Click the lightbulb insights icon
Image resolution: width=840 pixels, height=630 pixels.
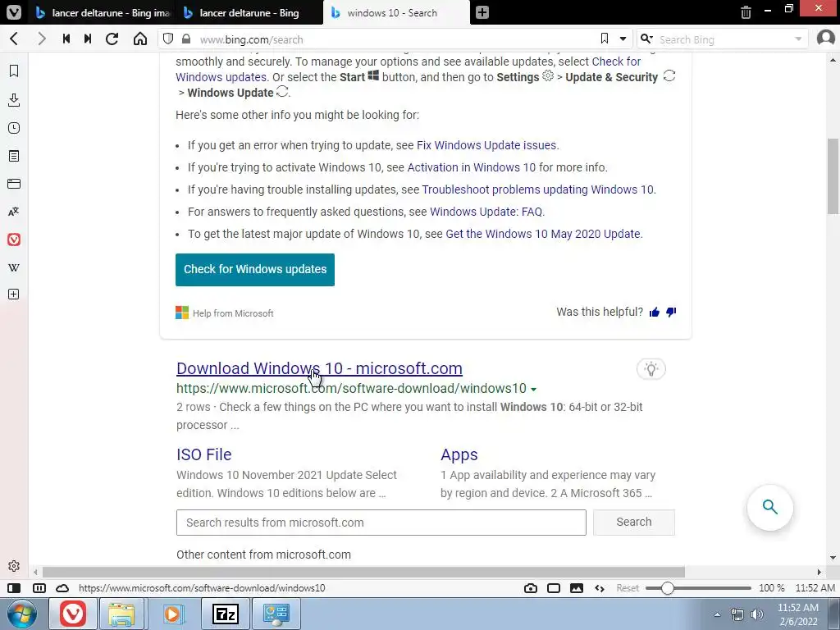pos(651,368)
